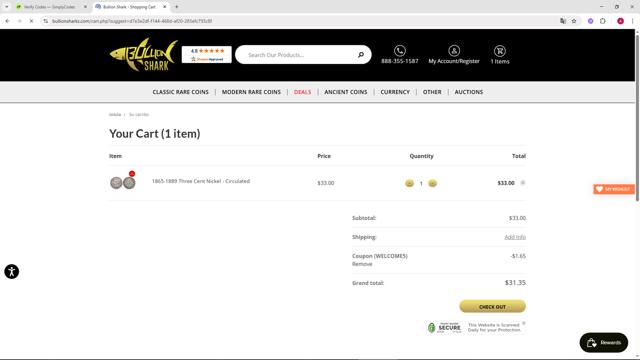The width and height of the screenshot is (640, 360).
Task: Open the Auctions menu
Action: tap(469, 92)
